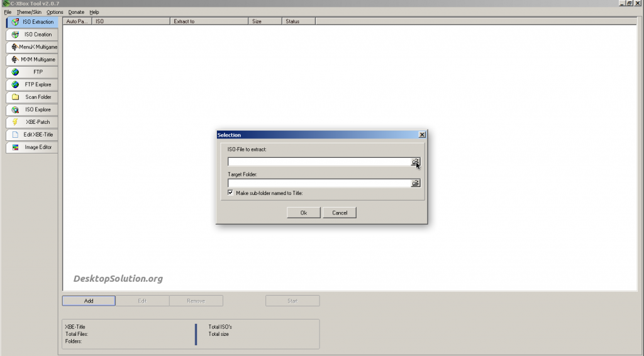
Task: Click the Start button
Action: [x=292, y=301]
